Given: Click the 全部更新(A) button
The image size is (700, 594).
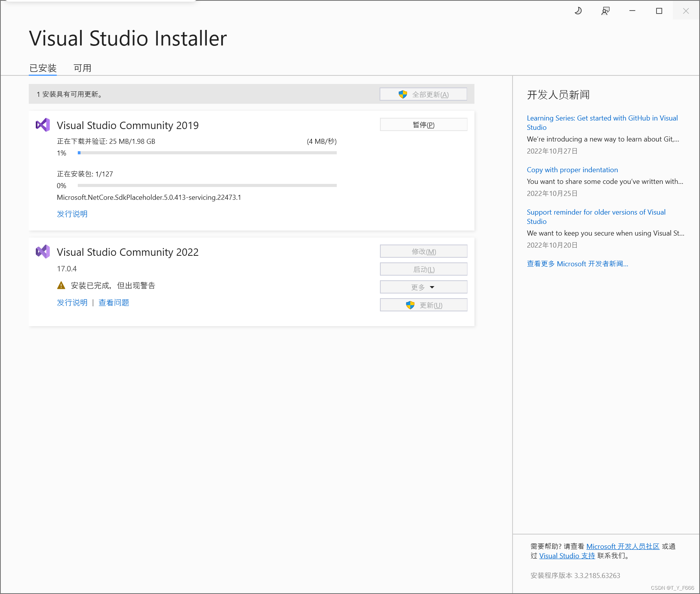Looking at the screenshot, I should click(423, 94).
